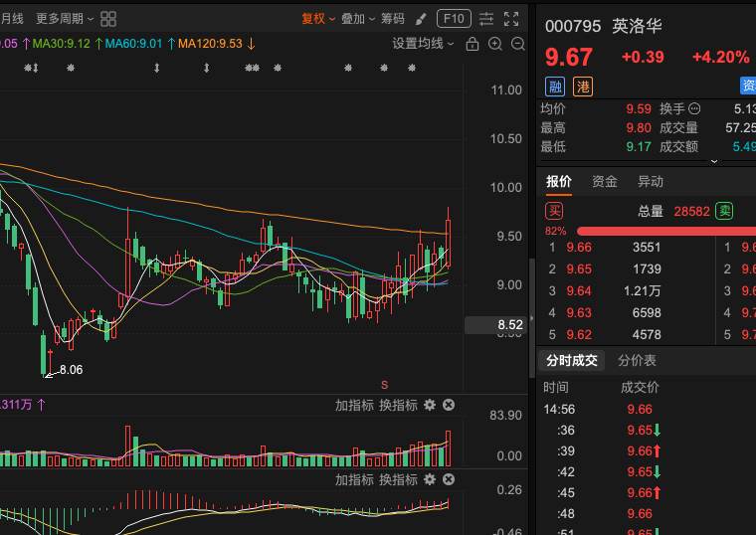Click the 卖 sell button
The image size is (756, 535).
point(724,211)
